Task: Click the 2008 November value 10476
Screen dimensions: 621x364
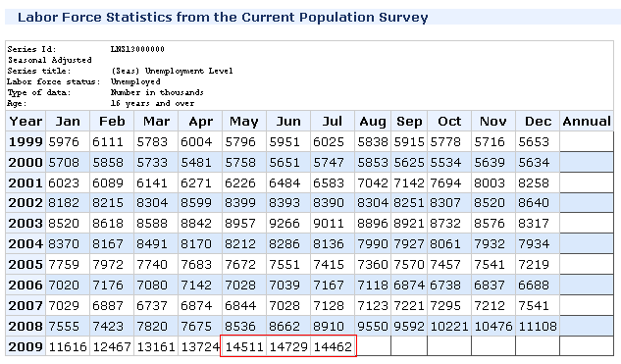Action: pyautogui.click(x=493, y=326)
